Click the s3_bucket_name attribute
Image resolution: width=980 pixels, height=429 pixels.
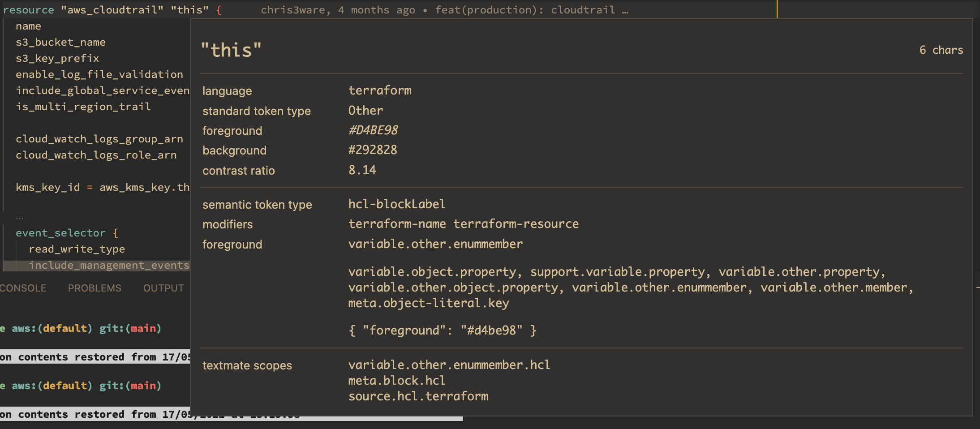61,42
